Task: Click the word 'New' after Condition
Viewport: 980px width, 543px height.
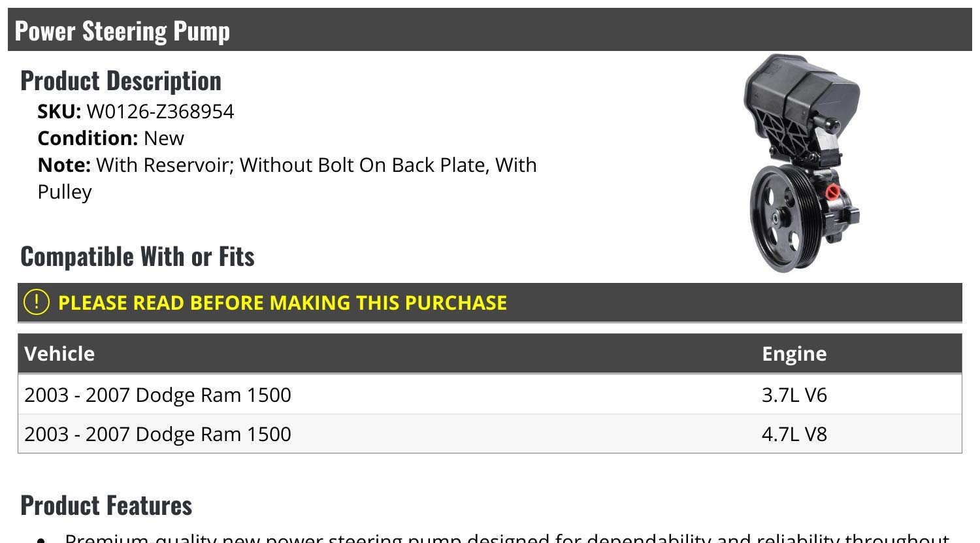Action: (164, 138)
